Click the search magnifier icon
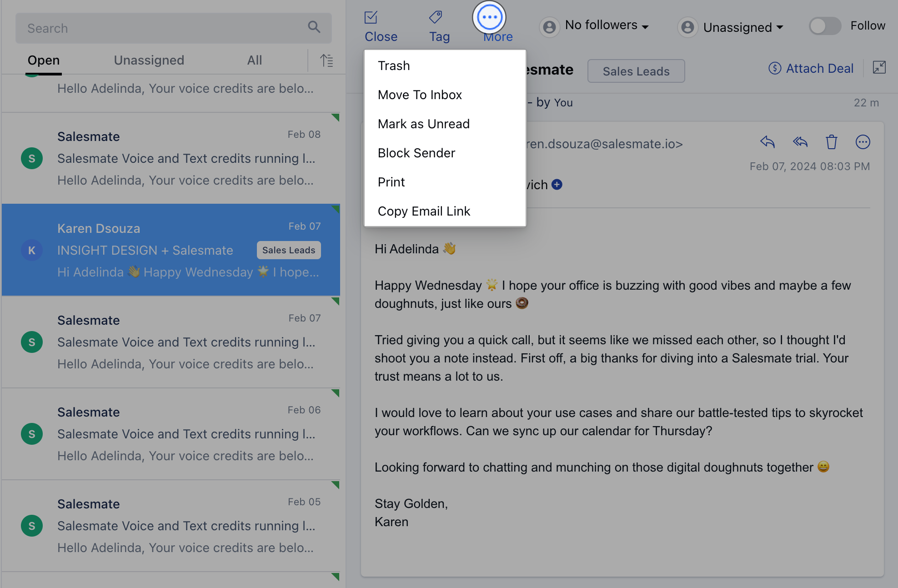 click(x=314, y=27)
